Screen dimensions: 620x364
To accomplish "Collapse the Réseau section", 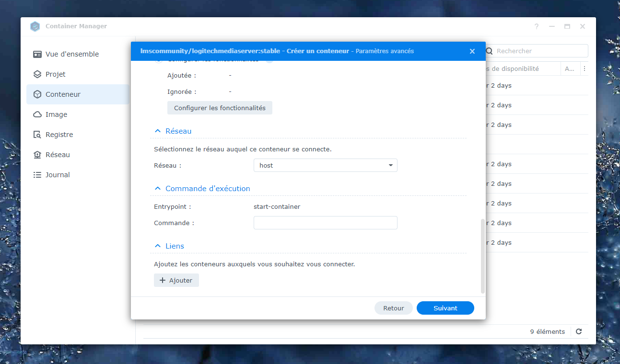I will tap(157, 131).
